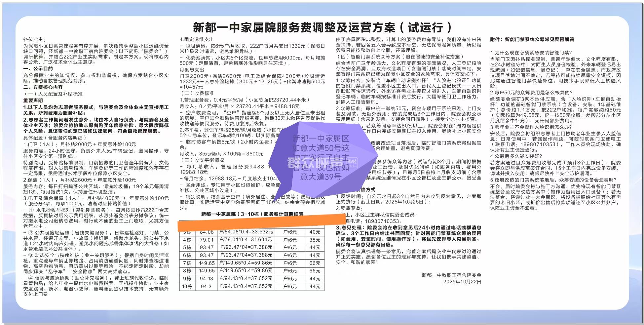644x325 pixels.
Task: Click the 4栋 row label cell
Action: click(187, 240)
